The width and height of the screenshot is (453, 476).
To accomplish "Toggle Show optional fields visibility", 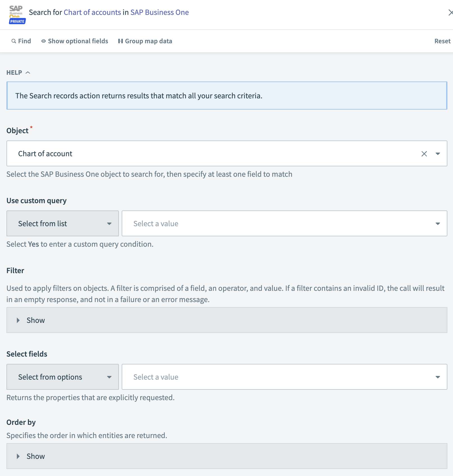I will click(78, 41).
